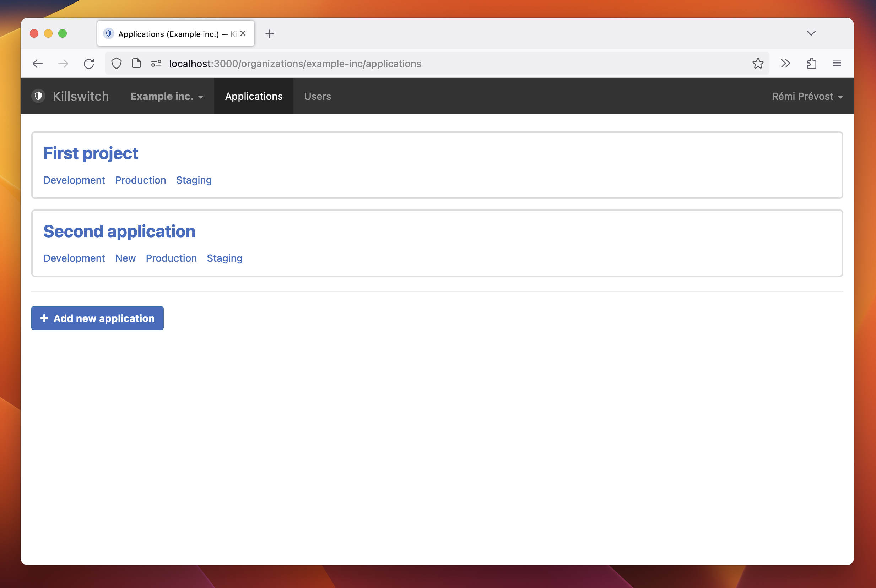This screenshot has width=876, height=588.
Task: Open a new tab with plus icon
Action: tap(270, 34)
